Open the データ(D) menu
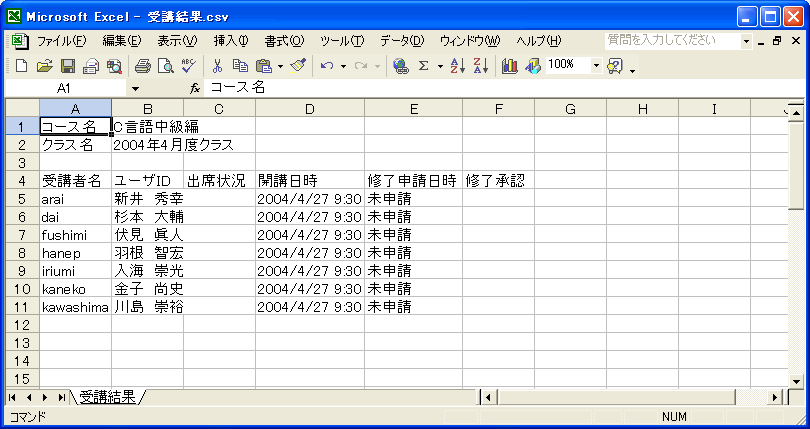The height and width of the screenshot is (429, 810). pyautogui.click(x=402, y=41)
